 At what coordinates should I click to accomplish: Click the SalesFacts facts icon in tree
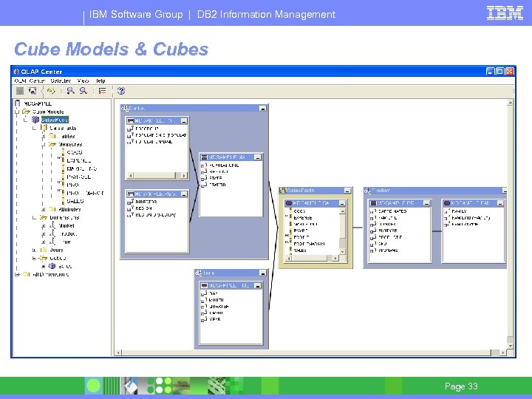coord(44,128)
